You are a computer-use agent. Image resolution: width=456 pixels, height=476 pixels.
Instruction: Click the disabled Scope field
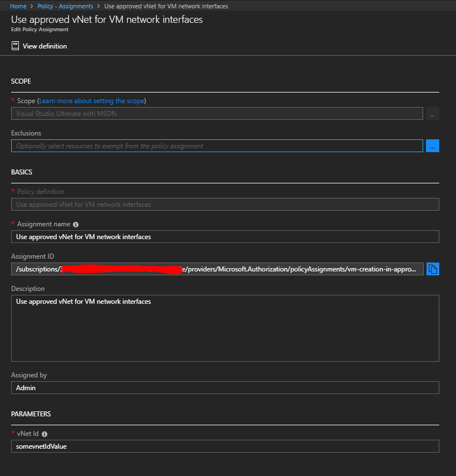pyautogui.click(x=217, y=113)
